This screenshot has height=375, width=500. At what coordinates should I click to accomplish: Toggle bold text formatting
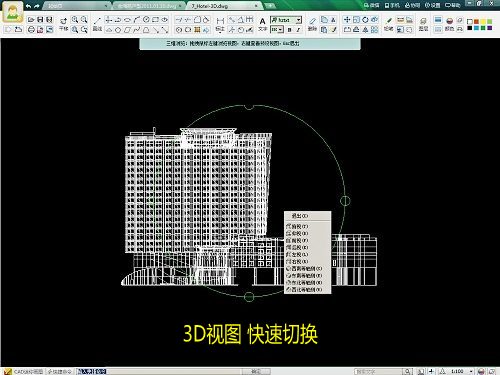pos(289,30)
